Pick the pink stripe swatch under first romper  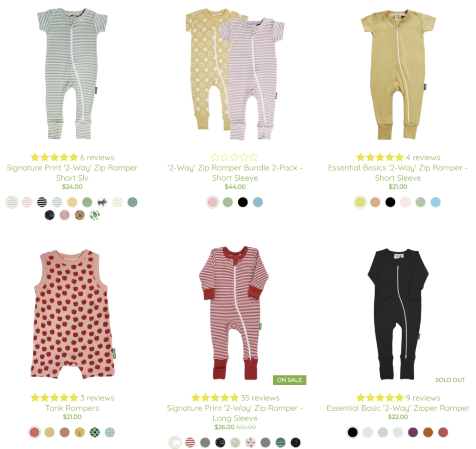[27, 202]
